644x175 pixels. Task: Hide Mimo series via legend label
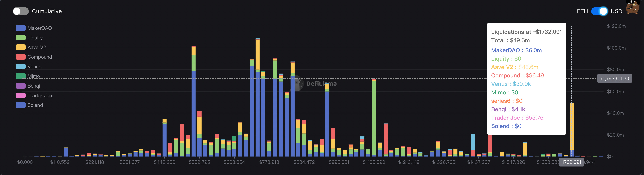point(34,76)
